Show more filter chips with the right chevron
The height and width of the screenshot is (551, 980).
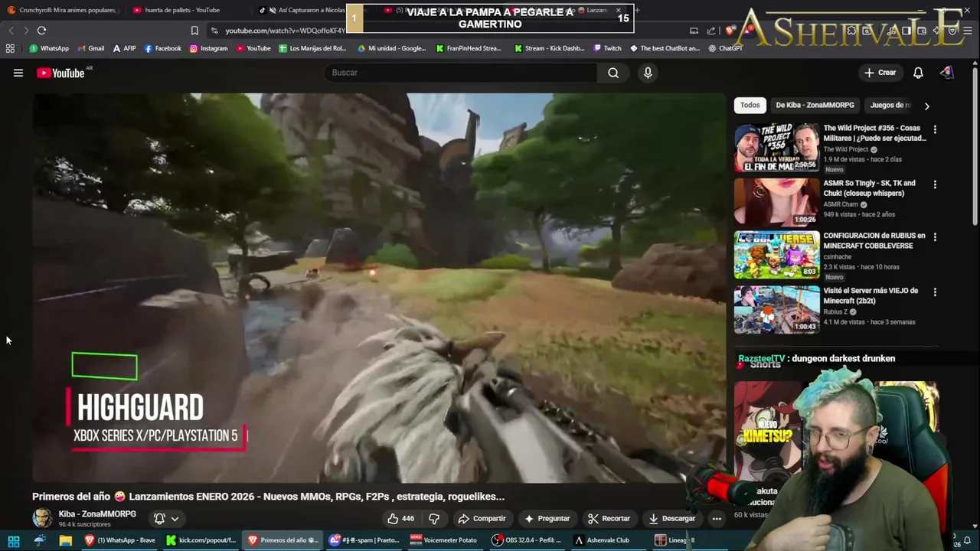tap(926, 106)
